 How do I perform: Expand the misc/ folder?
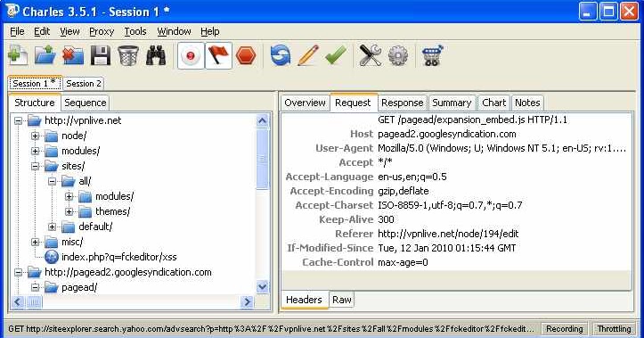(x=36, y=242)
